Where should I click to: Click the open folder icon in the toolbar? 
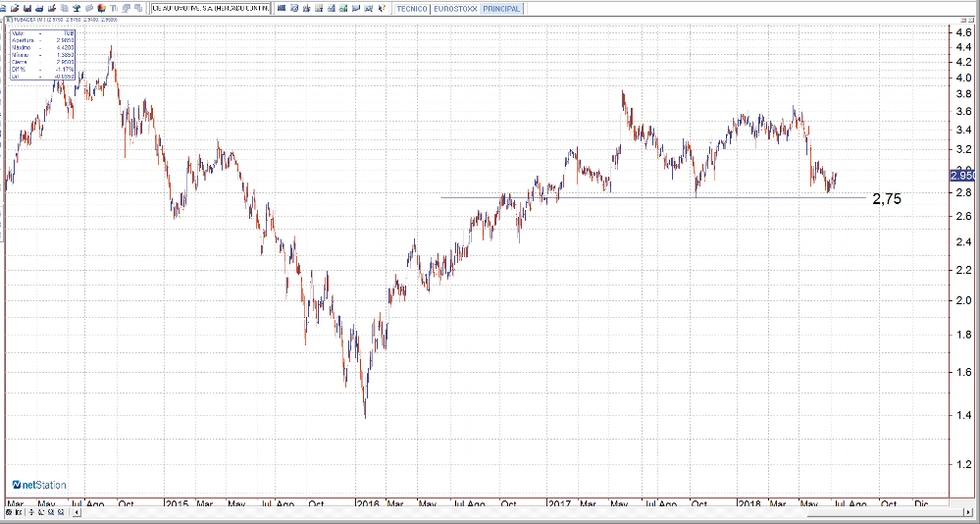tap(15, 8)
